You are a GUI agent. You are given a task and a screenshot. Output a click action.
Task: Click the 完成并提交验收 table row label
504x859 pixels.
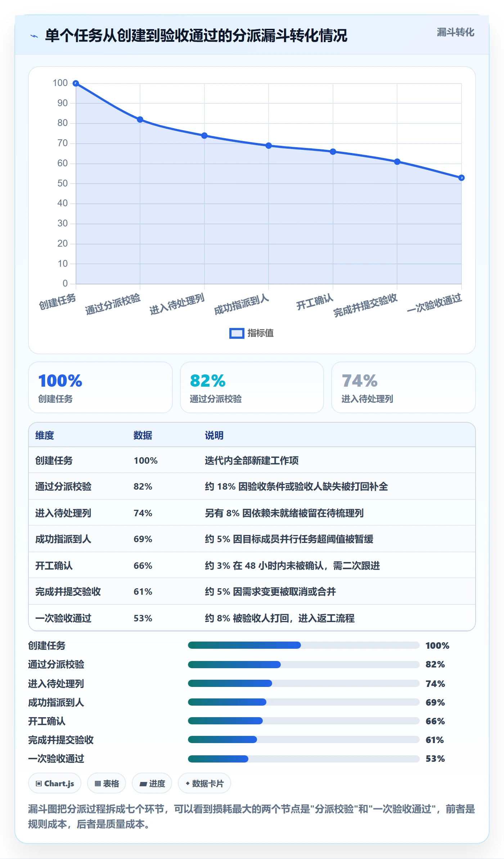point(68,592)
